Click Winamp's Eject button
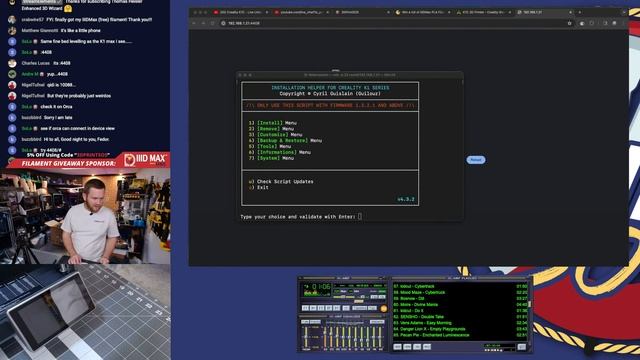 click(346, 308)
